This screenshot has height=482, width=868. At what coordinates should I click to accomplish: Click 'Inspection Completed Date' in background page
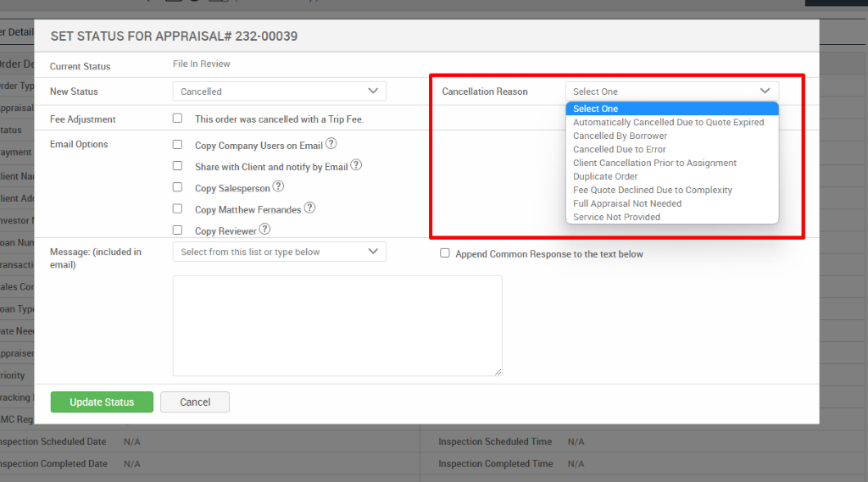(53, 463)
